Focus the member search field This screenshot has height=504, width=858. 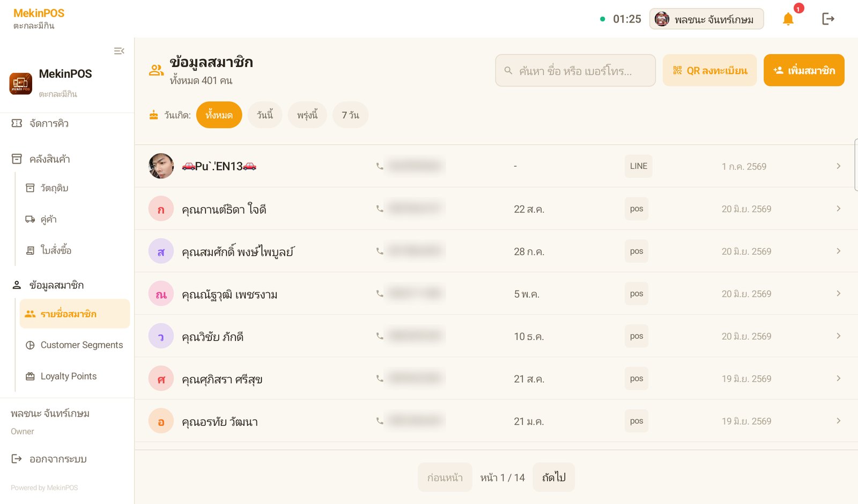[x=575, y=70]
